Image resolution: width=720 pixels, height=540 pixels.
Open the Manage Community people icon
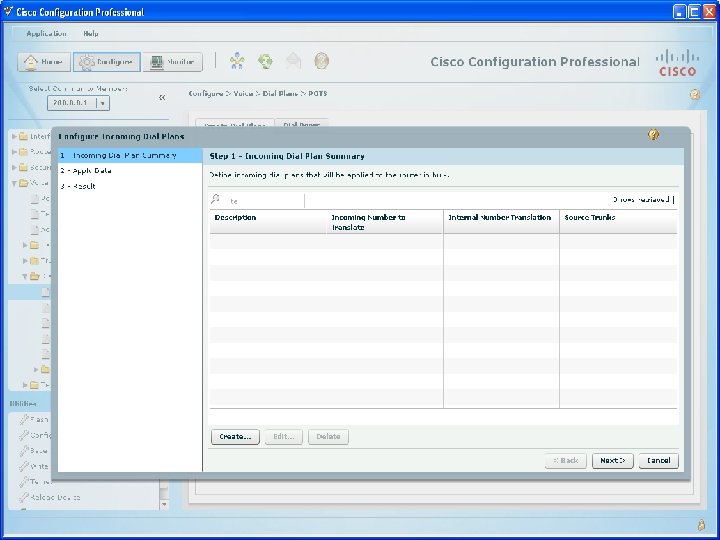click(237, 61)
